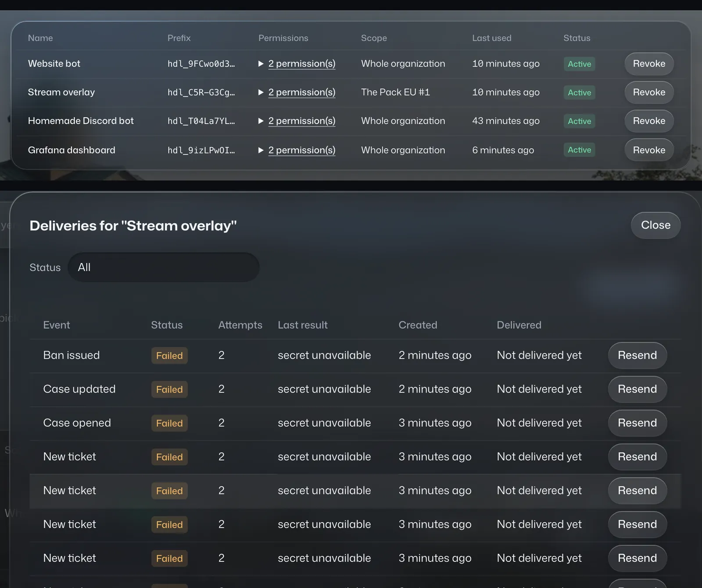
Task: Click the Active badge for Grafana dashboard
Action: click(579, 150)
